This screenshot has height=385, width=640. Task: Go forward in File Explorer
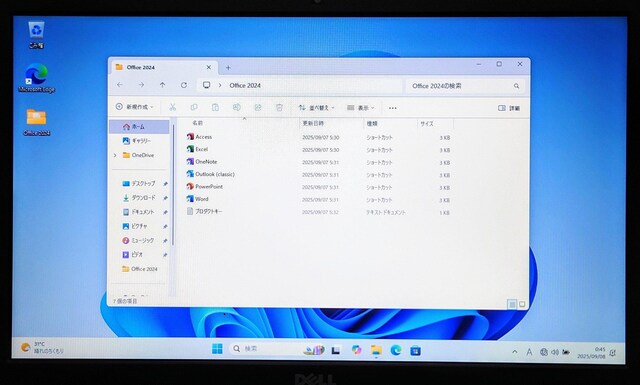coord(141,85)
